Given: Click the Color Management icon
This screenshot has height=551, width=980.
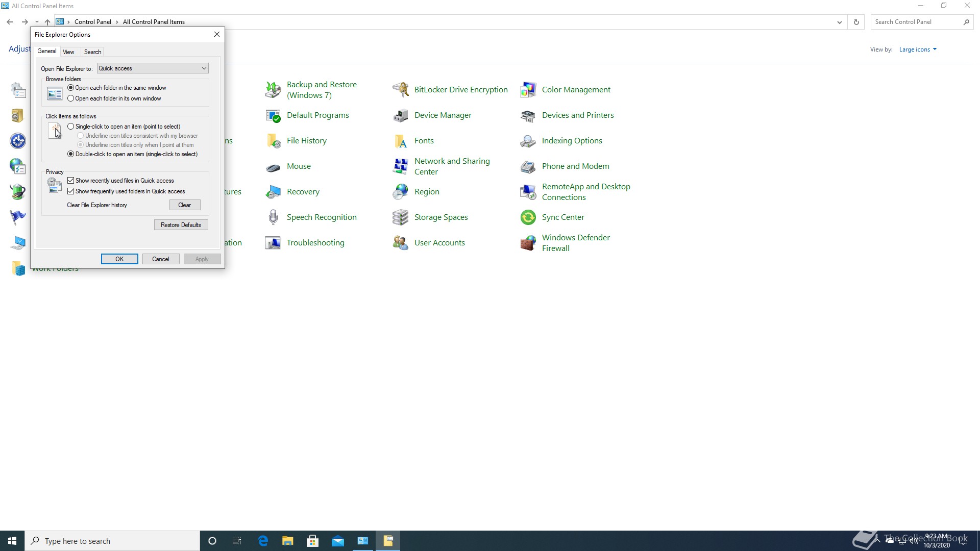Looking at the screenshot, I should click(x=528, y=90).
